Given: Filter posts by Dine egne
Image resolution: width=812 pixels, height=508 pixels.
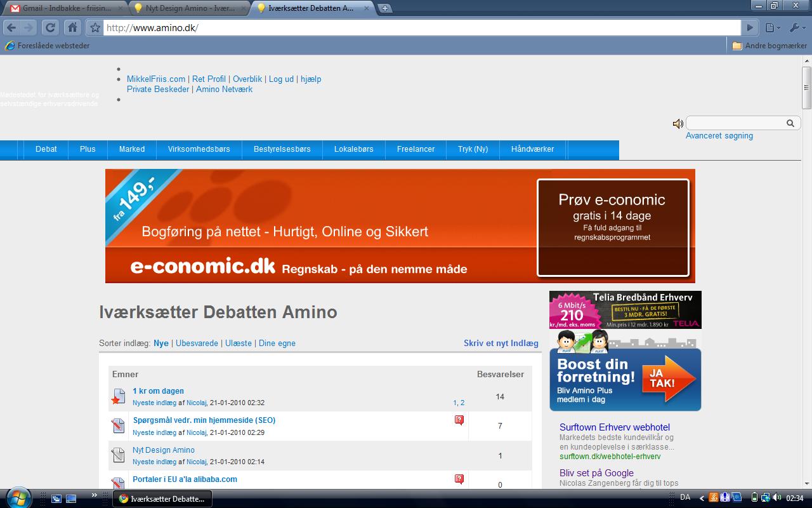Looking at the screenshot, I should coord(277,343).
